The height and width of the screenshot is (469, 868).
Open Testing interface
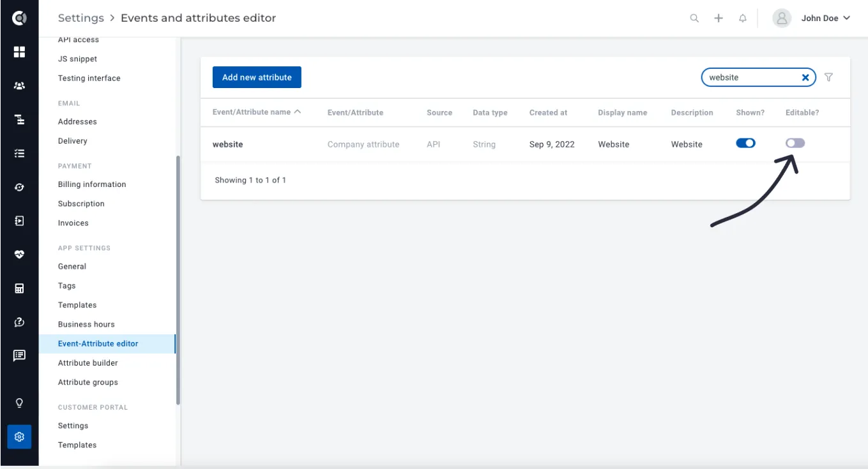pos(89,78)
